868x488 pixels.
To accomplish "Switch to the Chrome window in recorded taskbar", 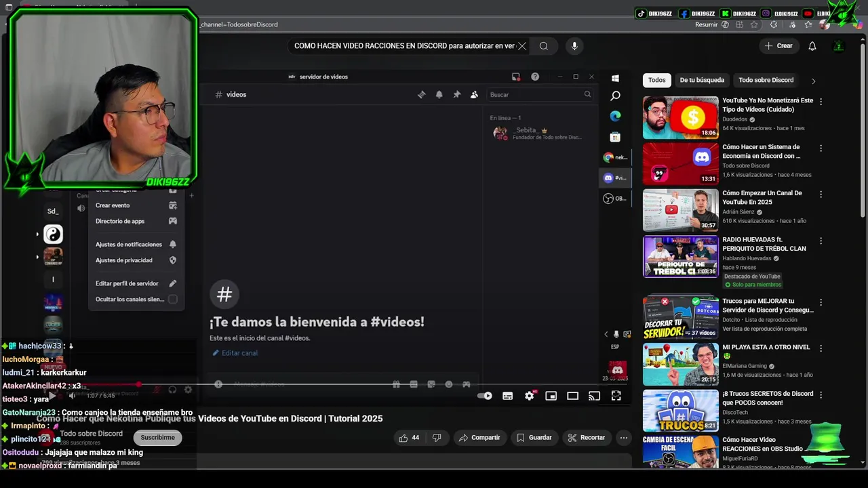I will pyautogui.click(x=615, y=157).
